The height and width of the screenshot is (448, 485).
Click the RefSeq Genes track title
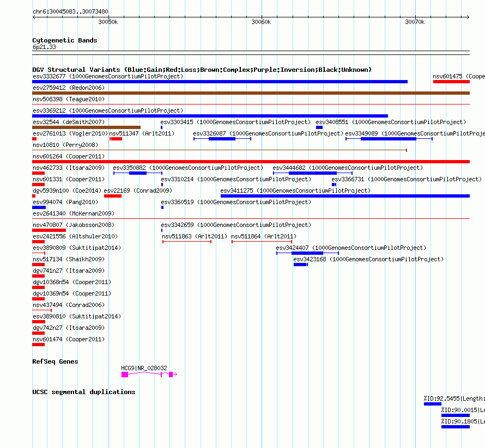(55, 361)
